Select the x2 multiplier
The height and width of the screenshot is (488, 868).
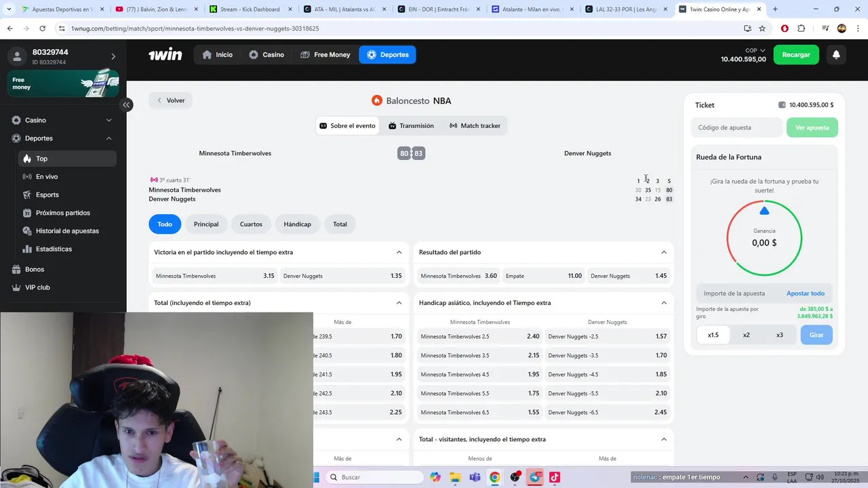tap(746, 335)
